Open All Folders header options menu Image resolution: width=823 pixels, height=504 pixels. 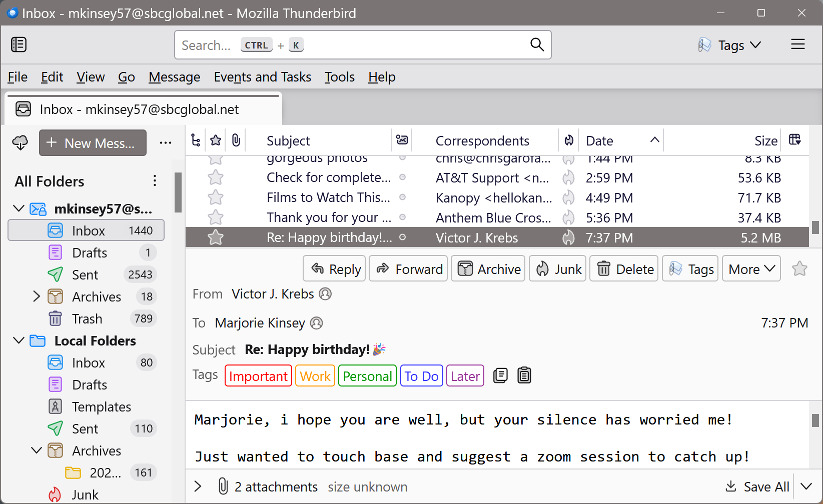click(x=155, y=180)
